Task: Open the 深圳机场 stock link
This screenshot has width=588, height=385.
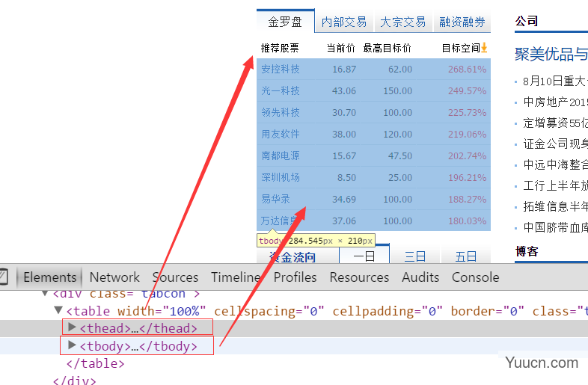Action: [x=280, y=177]
